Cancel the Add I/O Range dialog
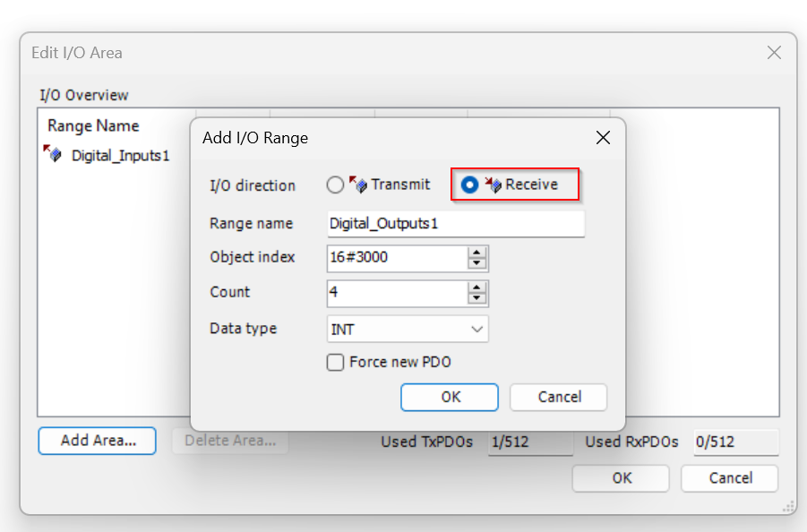Image resolution: width=807 pixels, height=532 pixels. [558, 397]
